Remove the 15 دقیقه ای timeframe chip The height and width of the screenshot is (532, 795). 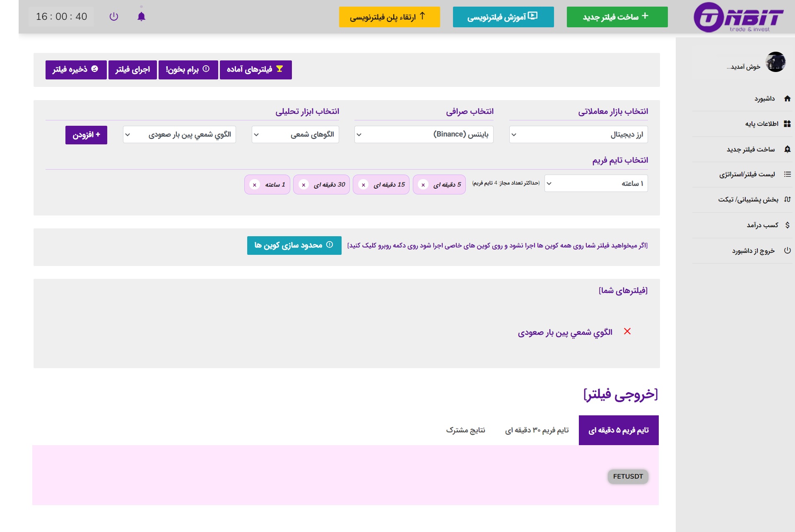[x=363, y=185]
